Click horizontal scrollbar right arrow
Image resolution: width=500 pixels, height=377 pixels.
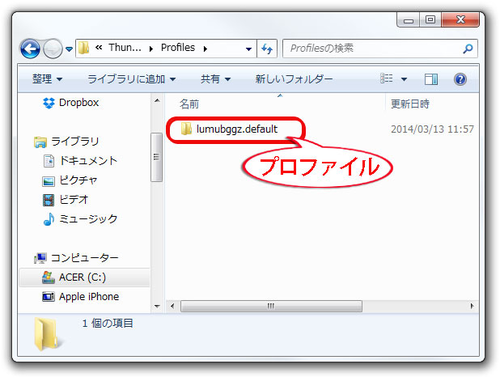[472, 306]
